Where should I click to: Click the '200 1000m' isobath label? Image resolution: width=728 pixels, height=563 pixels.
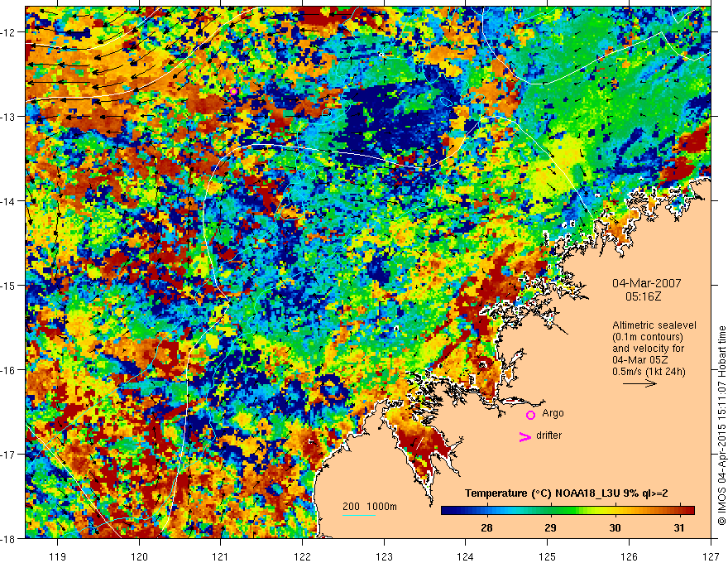tap(370, 507)
